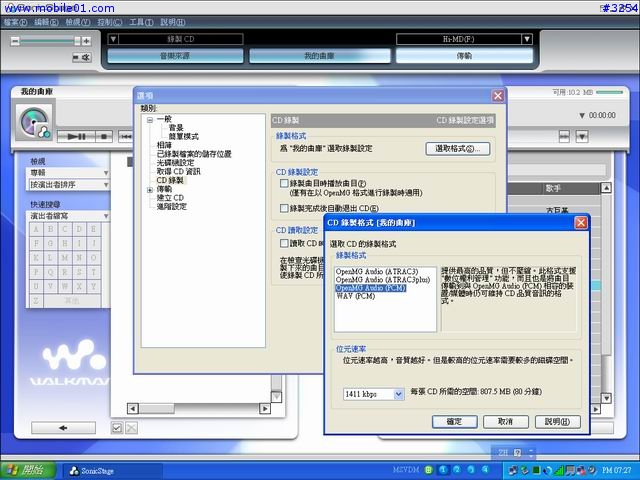
Task: Open the 錄製 CD source dropdown arrow
Action: pyautogui.click(x=113, y=39)
